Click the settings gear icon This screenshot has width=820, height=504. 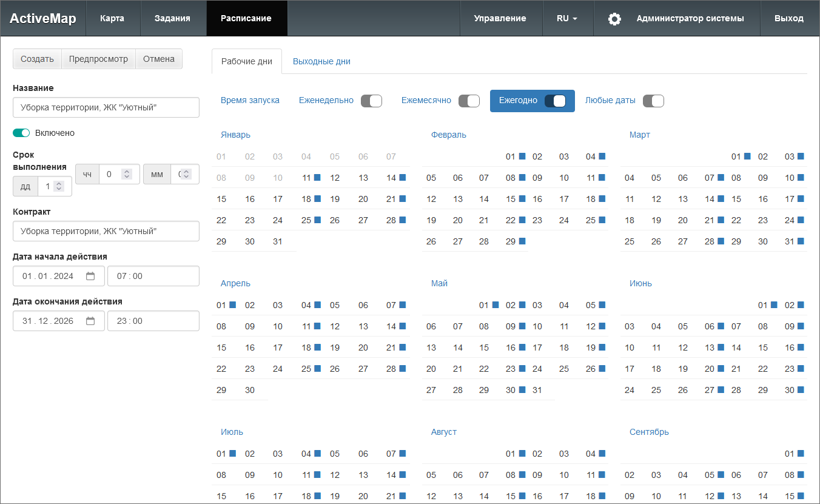(614, 19)
